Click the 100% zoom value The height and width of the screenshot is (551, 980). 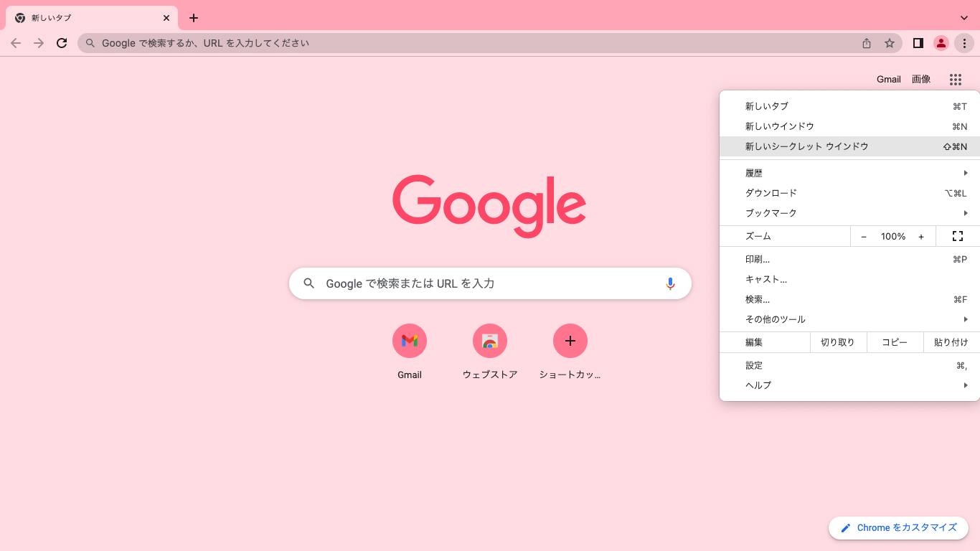click(x=893, y=236)
